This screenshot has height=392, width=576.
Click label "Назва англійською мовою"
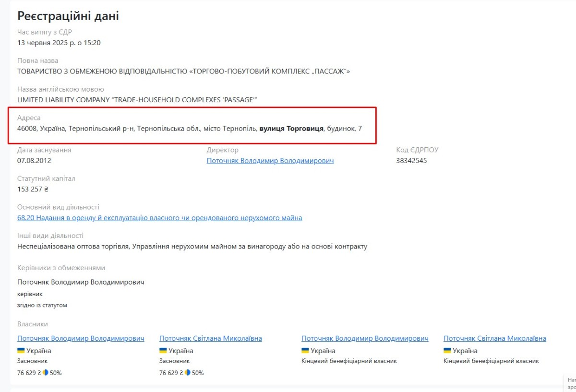tap(60, 89)
